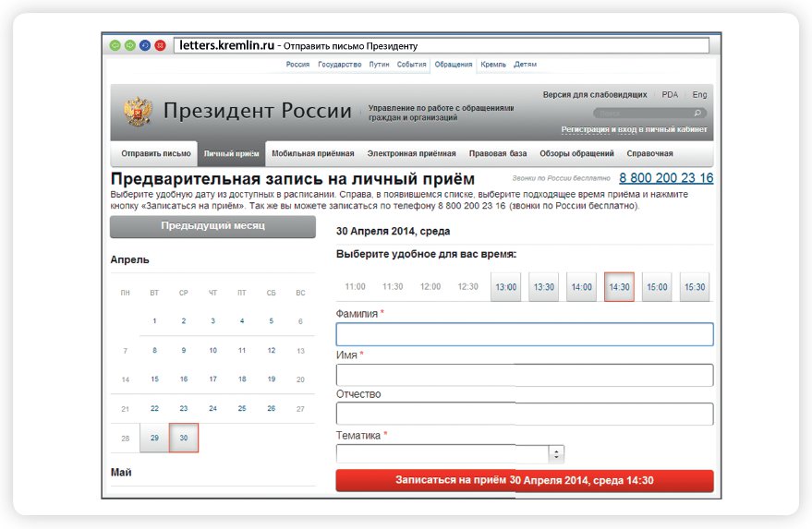Screen dimensions: 812x529
Task: Select April 3 in the calendar
Action: point(212,321)
